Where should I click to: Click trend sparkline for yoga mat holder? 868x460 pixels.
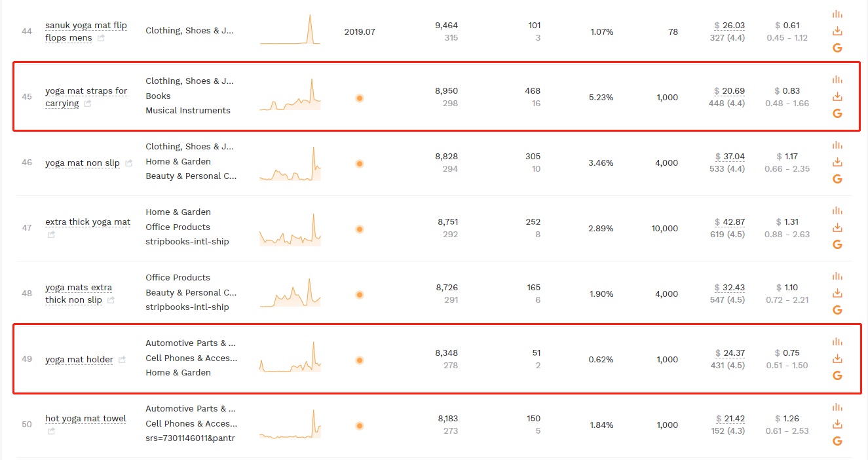point(290,358)
